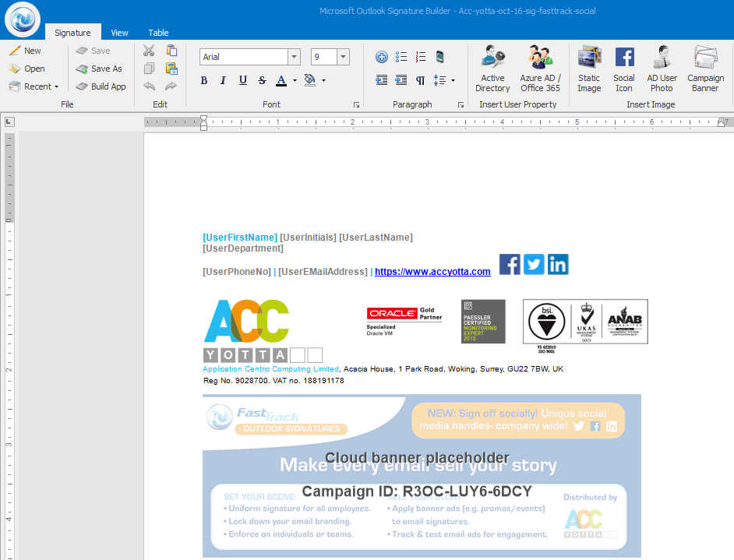Click the LinkedIn icon in signature
This screenshot has height=560, width=734.
[x=558, y=264]
